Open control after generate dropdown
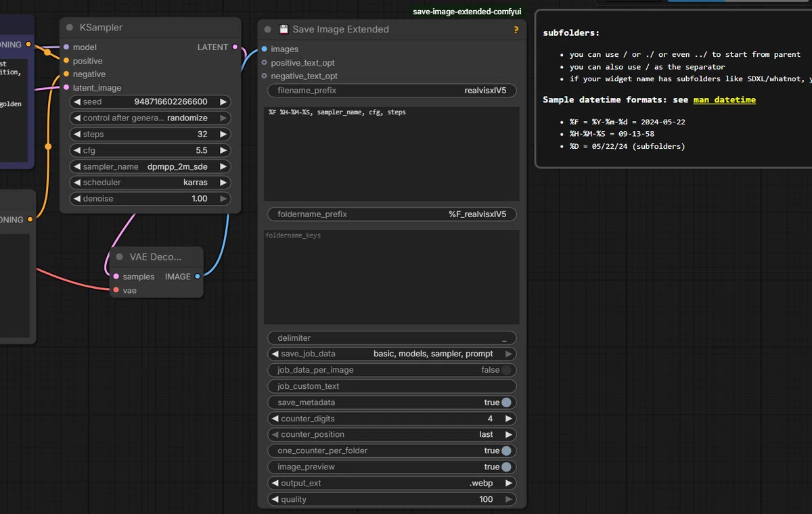This screenshot has width=812, height=514. 150,118
